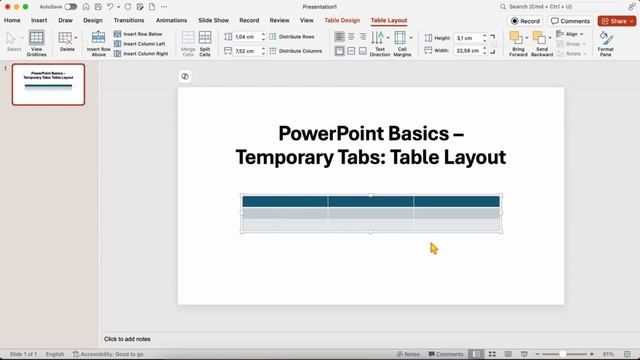Switch to the Insert tab

39,20
